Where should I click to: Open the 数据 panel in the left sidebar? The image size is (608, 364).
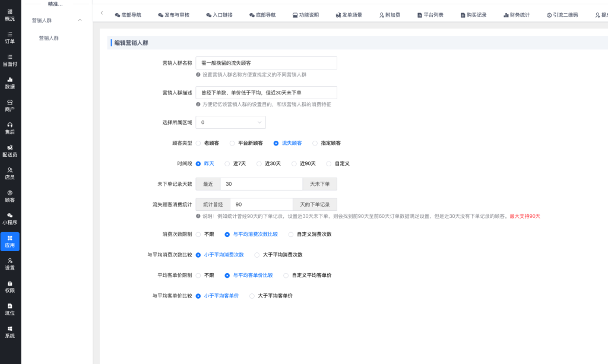tap(9, 82)
